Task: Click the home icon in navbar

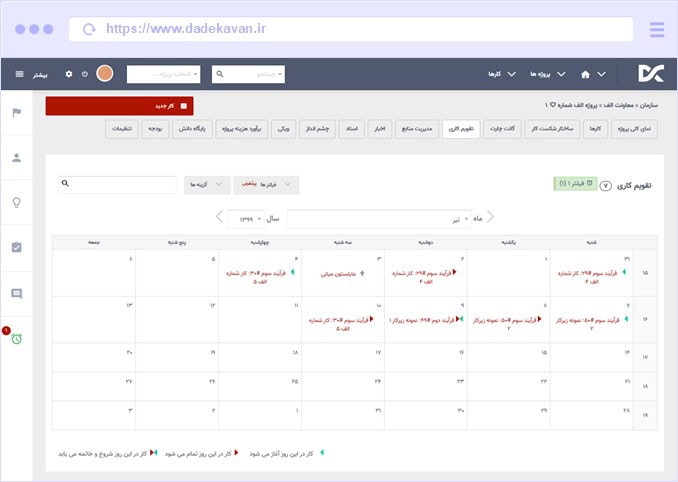Action: click(x=585, y=74)
